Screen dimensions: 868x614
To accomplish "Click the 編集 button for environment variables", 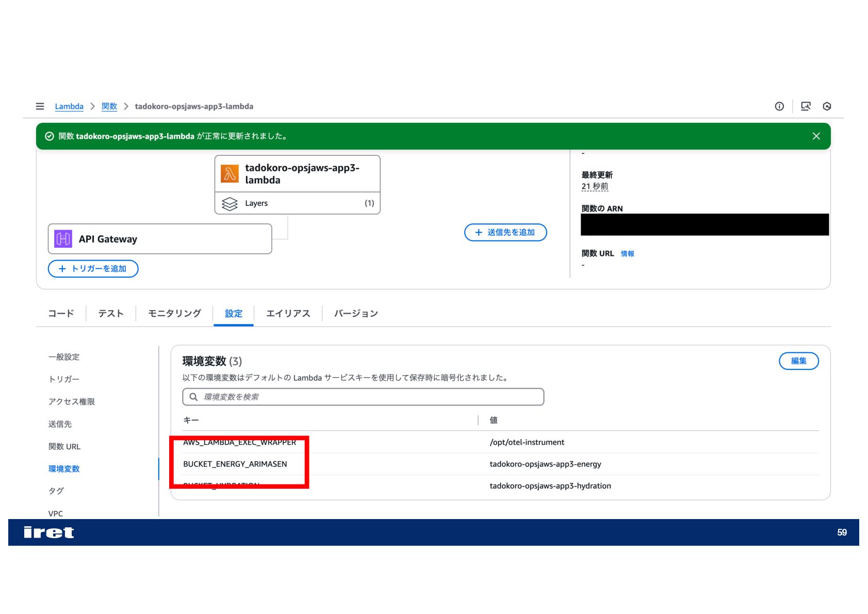I will pos(798,361).
